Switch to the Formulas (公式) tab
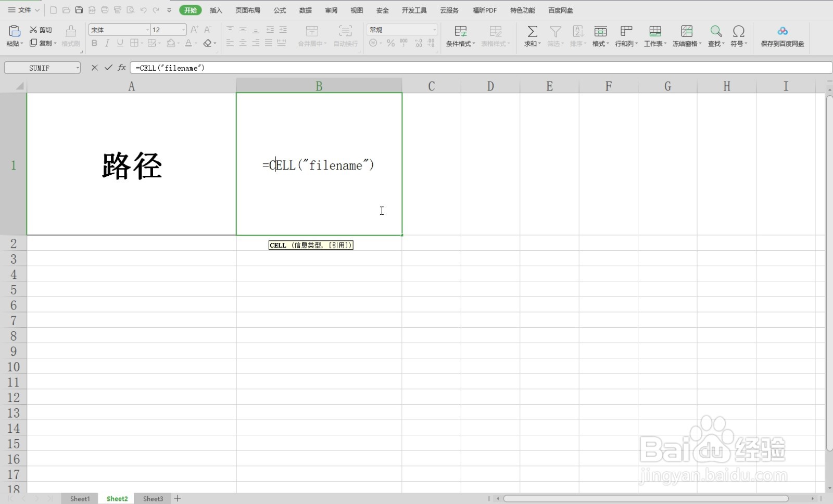The height and width of the screenshot is (504, 833). (280, 10)
